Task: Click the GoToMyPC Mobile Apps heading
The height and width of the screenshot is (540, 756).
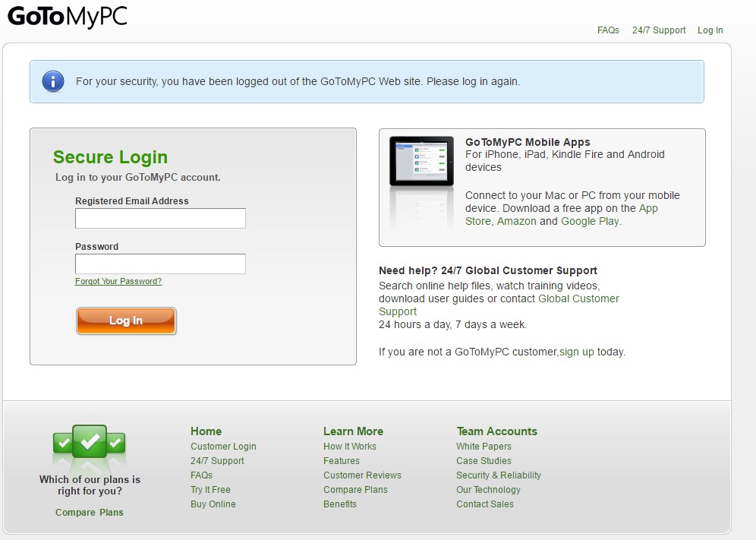Action: point(528,142)
